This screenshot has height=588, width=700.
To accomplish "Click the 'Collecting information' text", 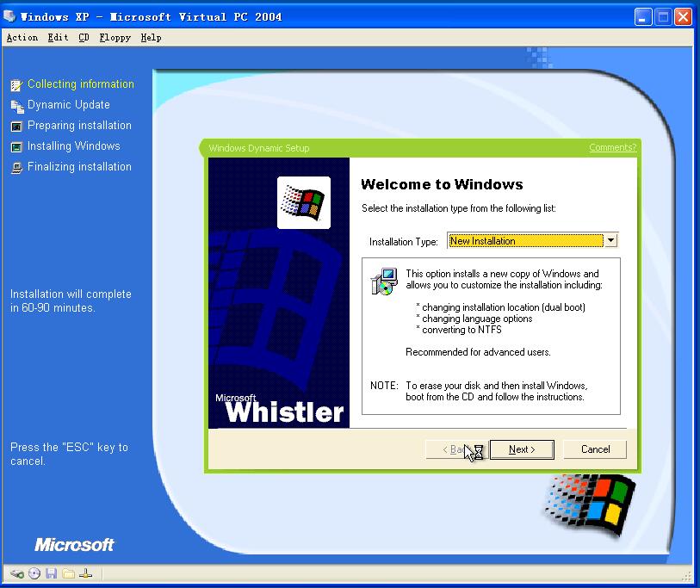I will (x=81, y=84).
